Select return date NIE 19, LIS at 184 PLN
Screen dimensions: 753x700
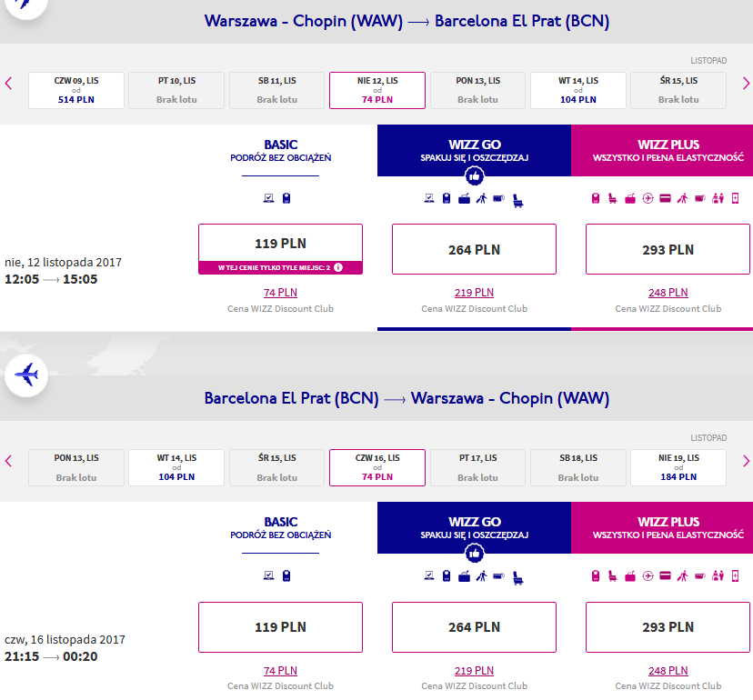[x=678, y=467]
